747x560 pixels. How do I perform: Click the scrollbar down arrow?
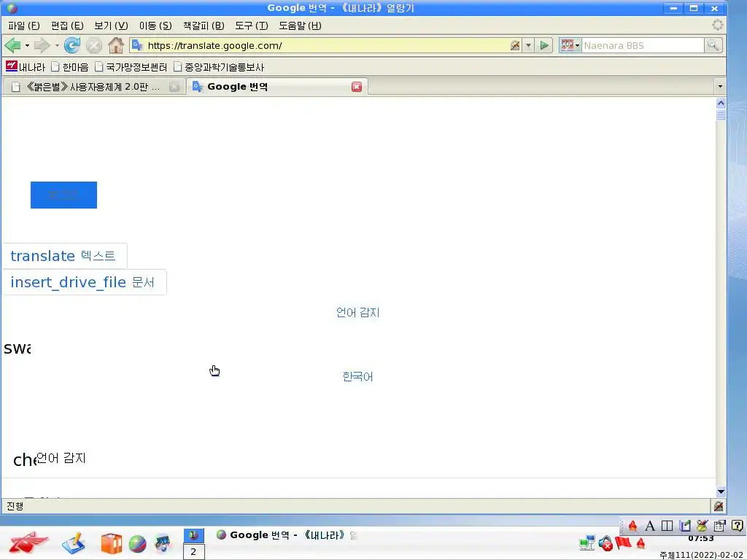721,491
